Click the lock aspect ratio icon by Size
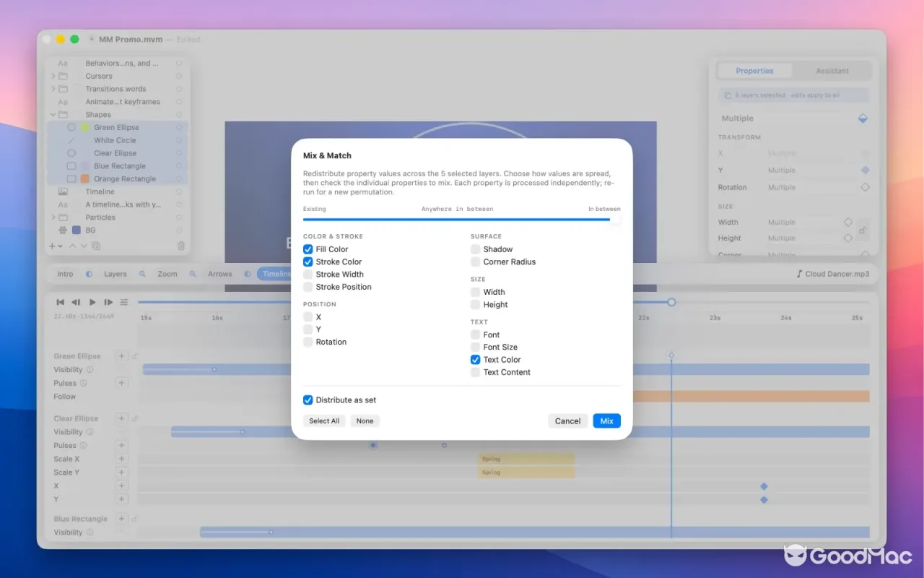The width and height of the screenshot is (924, 578). pos(863,230)
